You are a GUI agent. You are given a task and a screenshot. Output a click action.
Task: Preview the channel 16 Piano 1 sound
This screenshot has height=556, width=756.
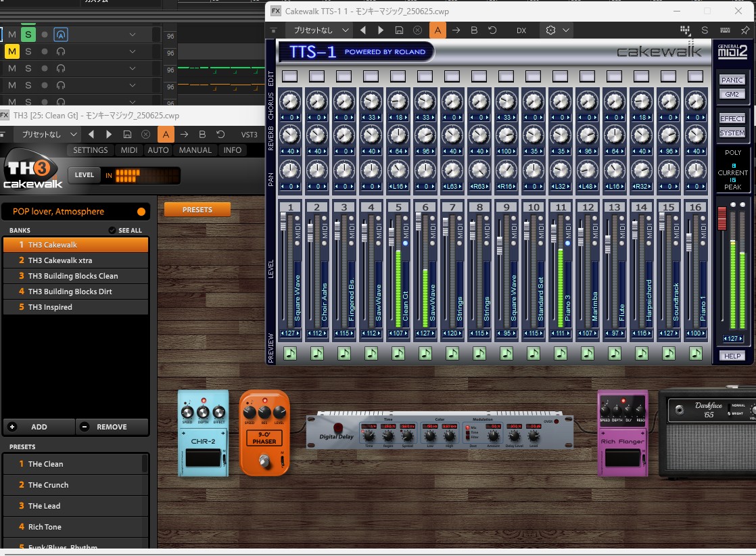tap(695, 354)
